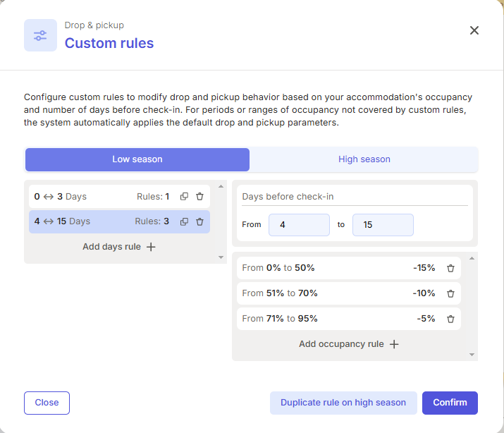Delete the 0% to 50% occupancy rule
This screenshot has height=433, width=504.
point(450,268)
